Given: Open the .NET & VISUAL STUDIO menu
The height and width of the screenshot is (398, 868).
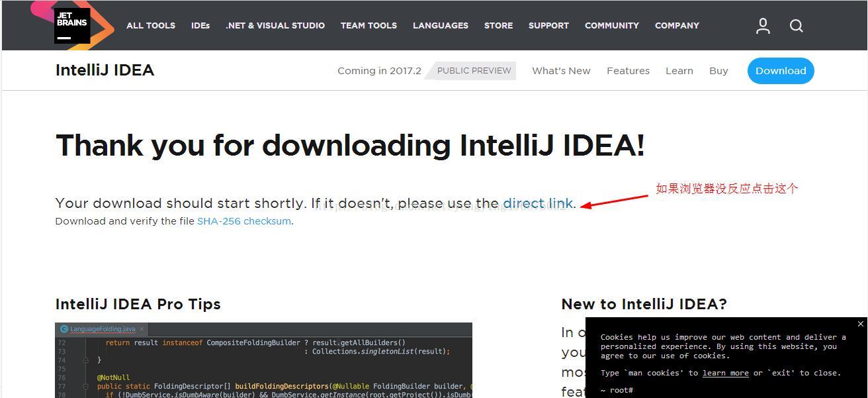Looking at the screenshot, I should pyautogui.click(x=275, y=25).
